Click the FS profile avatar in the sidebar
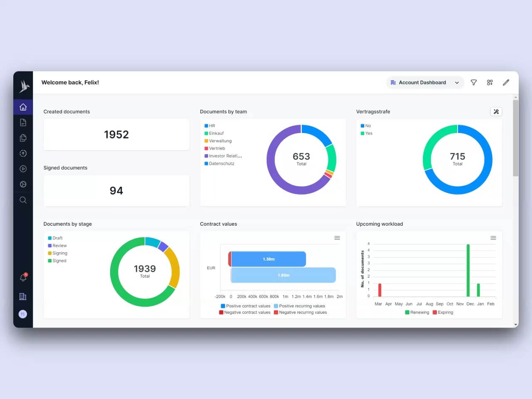Screen dimensions: 532x399 click(x=23, y=314)
